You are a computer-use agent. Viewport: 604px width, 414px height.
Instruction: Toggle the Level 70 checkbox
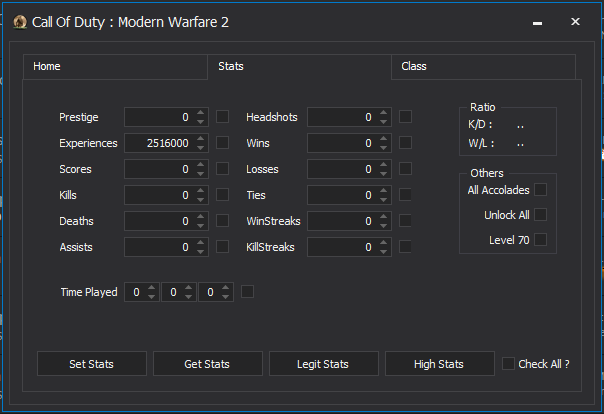point(540,240)
